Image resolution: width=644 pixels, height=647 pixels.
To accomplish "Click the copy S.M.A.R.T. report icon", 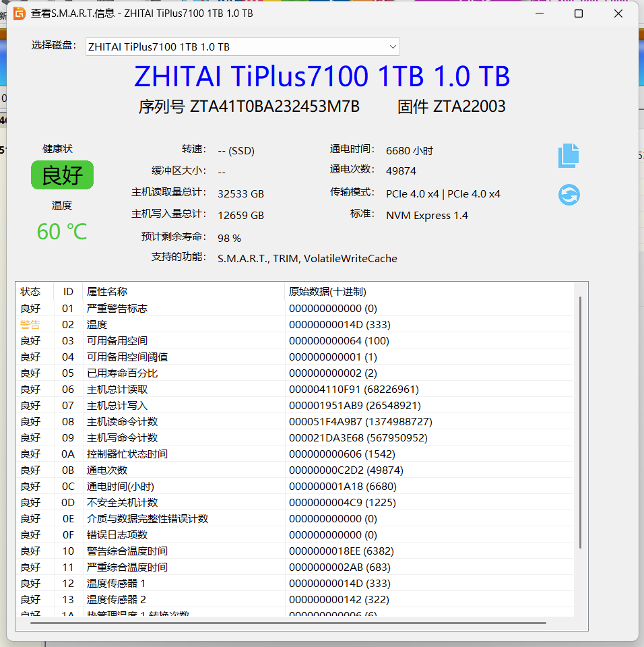I will tap(569, 155).
